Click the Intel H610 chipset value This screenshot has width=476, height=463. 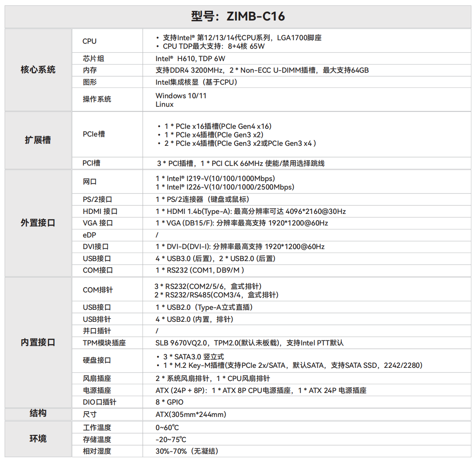click(x=190, y=59)
